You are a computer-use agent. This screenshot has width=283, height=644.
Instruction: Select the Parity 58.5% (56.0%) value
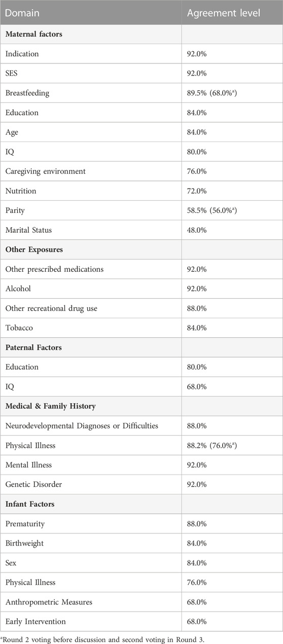(x=218, y=210)
